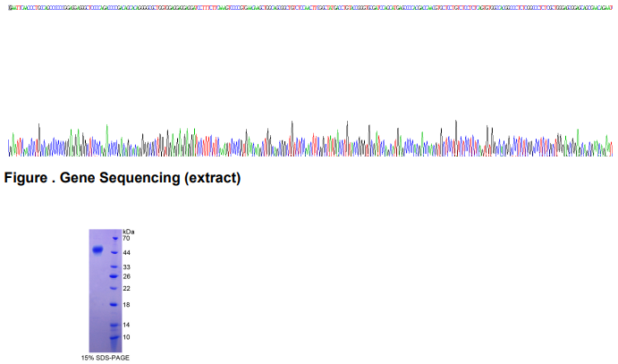The image size is (618, 364).
Task: Click the 14 kDa ladder band in the gel
Action: point(114,325)
